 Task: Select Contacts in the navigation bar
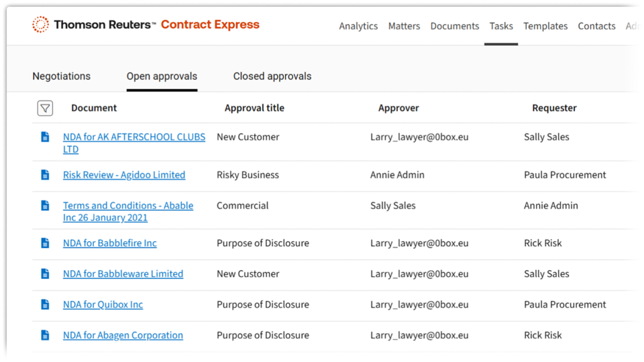tap(596, 26)
